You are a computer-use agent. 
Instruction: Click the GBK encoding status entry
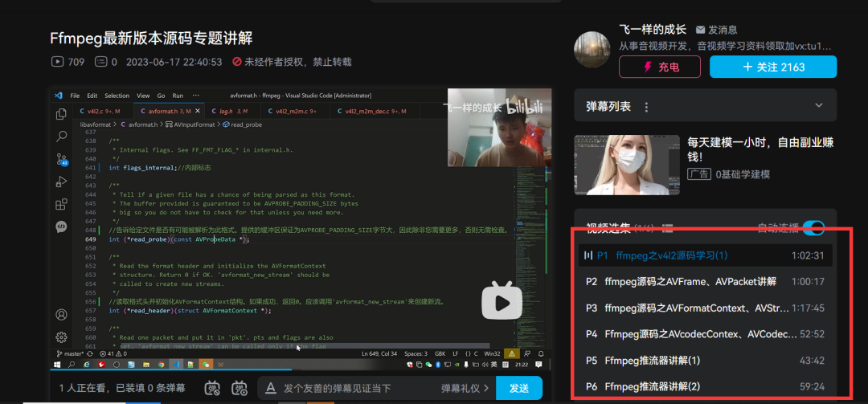pyautogui.click(x=440, y=353)
